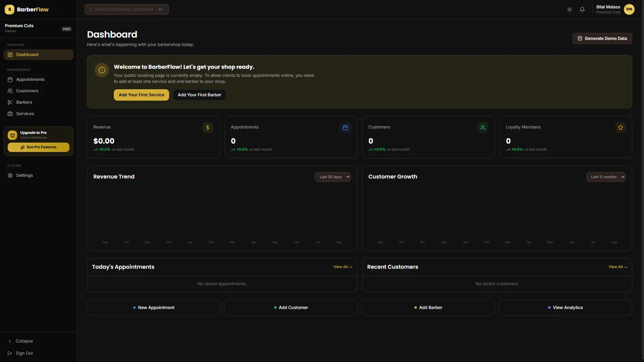Click the BarberFlow logo badge
This screenshot has height=362, width=644.
(x=9, y=9)
